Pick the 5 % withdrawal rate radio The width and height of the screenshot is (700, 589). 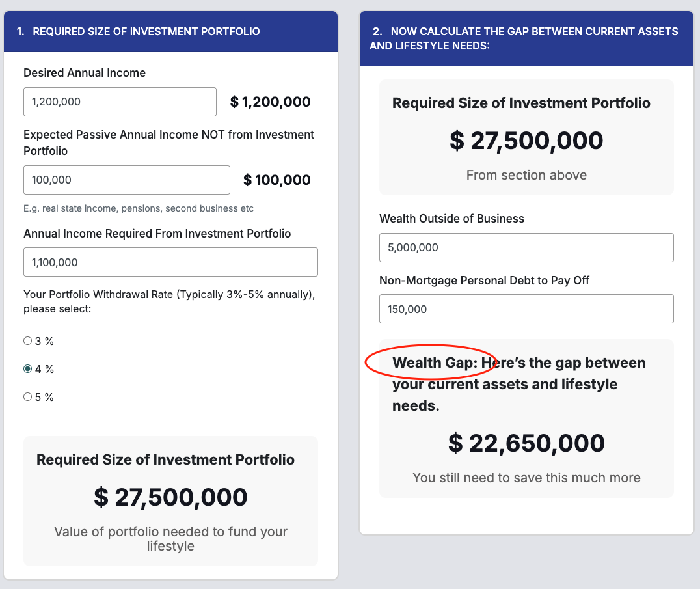(27, 396)
